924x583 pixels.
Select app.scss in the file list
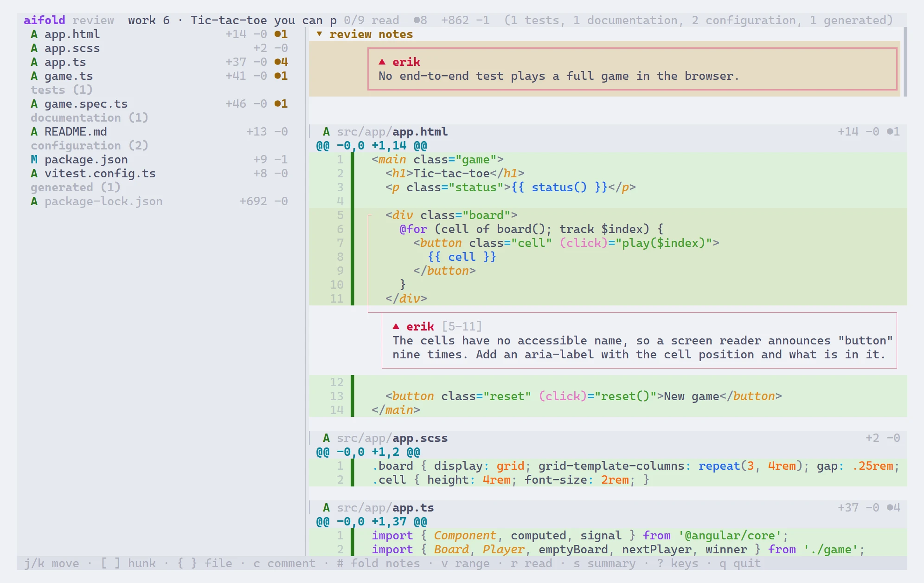(159, 48)
